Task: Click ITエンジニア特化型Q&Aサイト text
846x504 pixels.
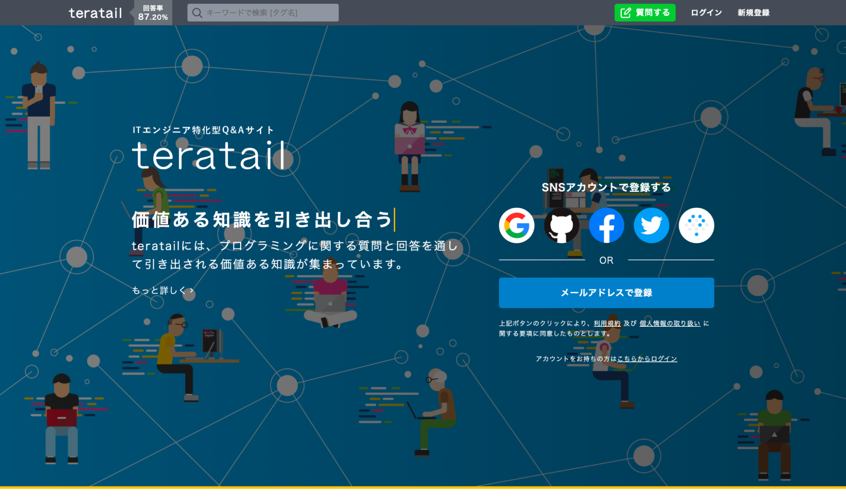Action: (x=203, y=130)
